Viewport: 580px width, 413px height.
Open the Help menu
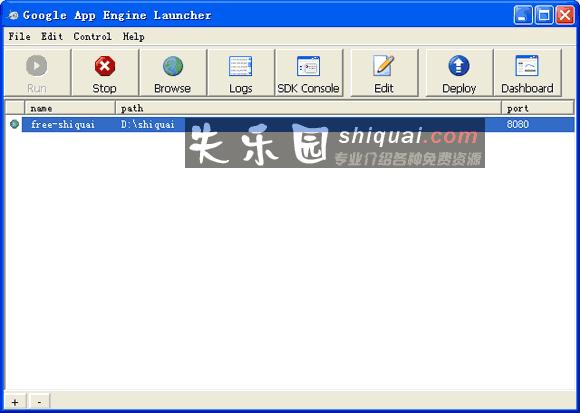(134, 36)
